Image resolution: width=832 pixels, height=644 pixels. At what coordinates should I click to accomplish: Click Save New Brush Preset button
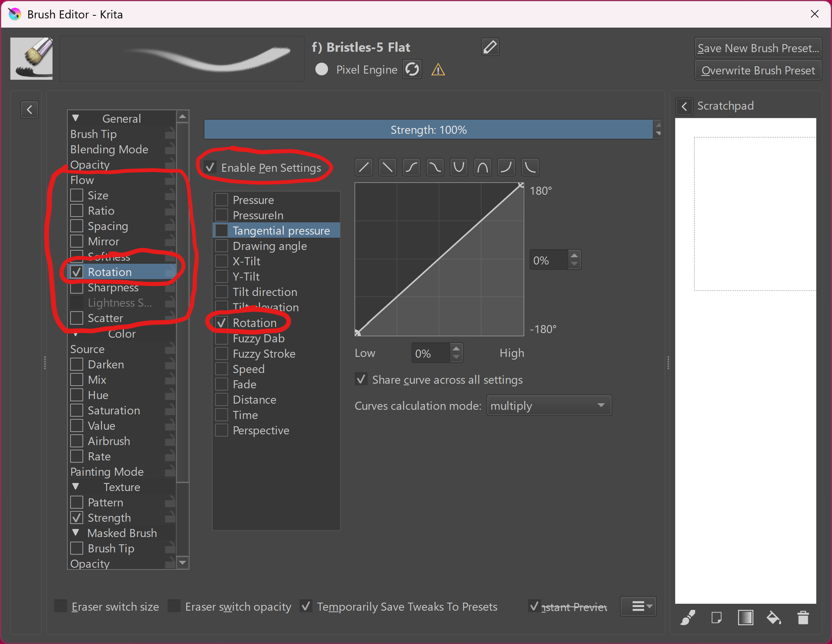coord(758,48)
